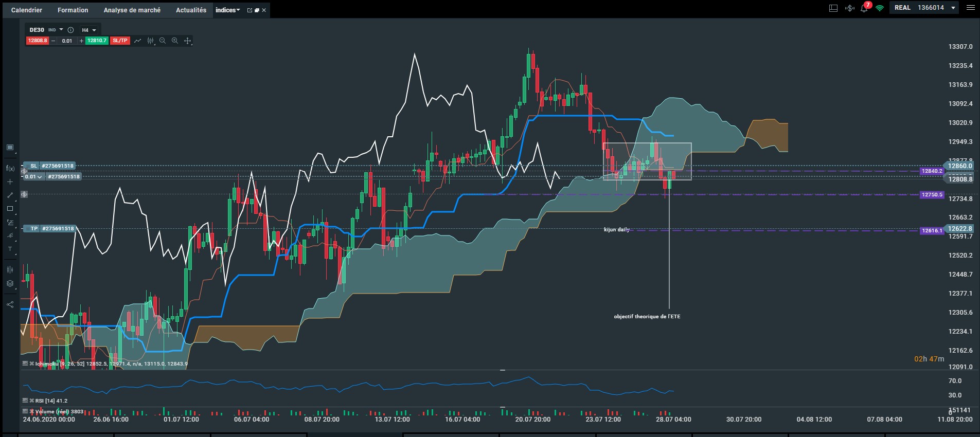
Task: Open the H4 timeframe dropdown
Action: pyautogui.click(x=89, y=30)
